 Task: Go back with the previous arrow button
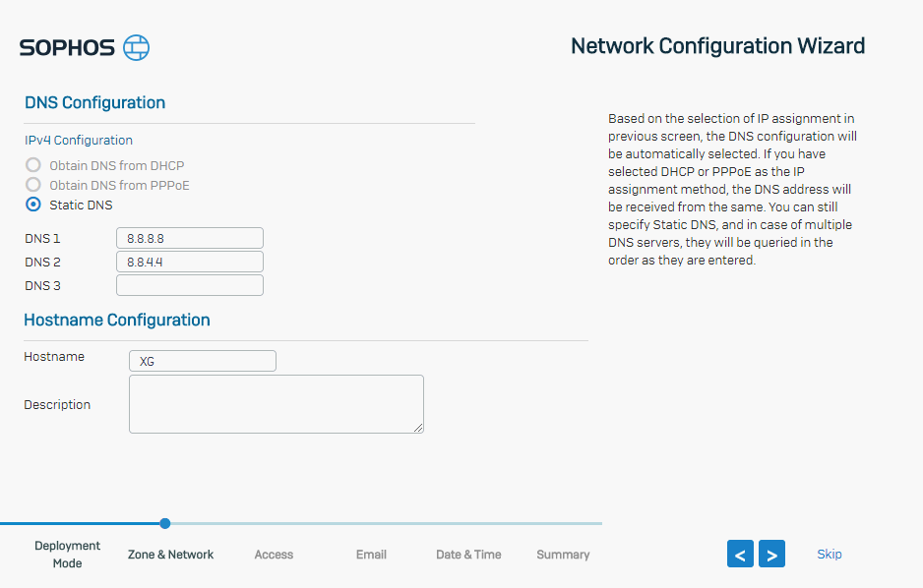pos(740,554)
